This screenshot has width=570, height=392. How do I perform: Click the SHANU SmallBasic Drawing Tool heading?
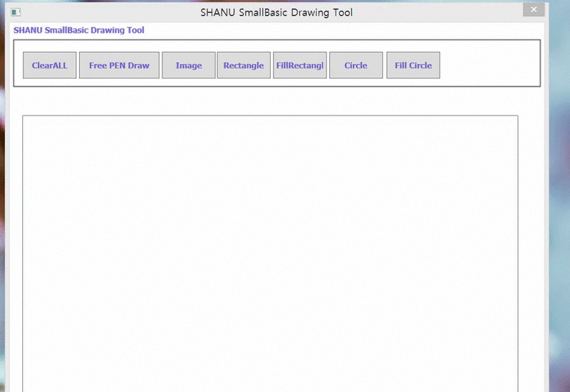click(x=79, y=30)
